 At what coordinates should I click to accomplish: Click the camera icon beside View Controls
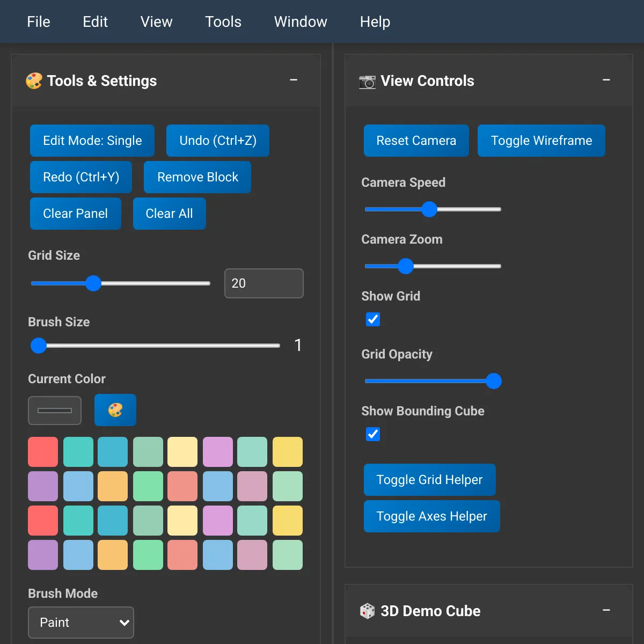(368, 81)
